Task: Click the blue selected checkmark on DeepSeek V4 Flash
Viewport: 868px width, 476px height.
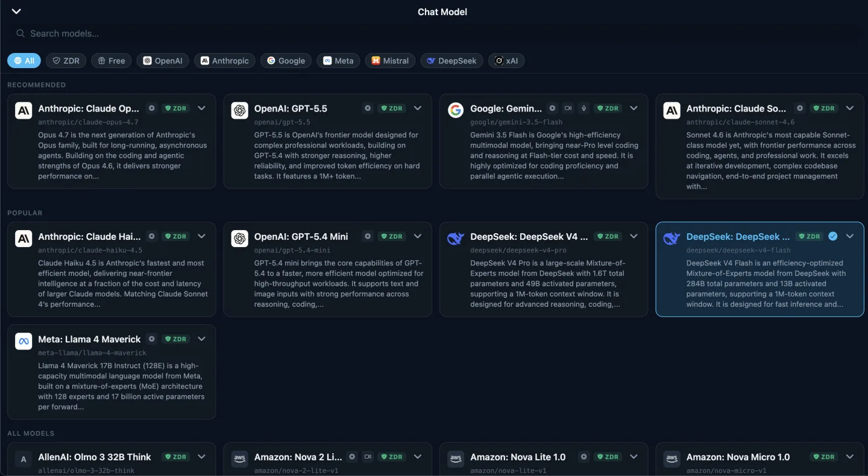Action: tap(833, 236)
